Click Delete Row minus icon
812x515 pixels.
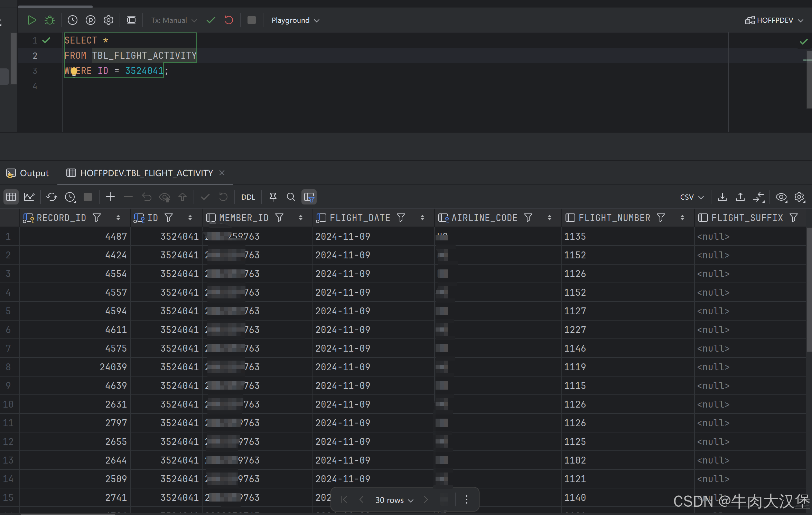128,197
